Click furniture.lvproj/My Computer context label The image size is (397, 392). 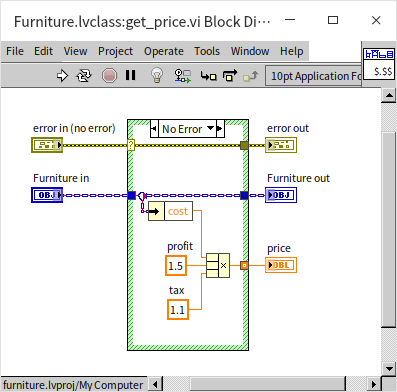(x=73, y=385)
